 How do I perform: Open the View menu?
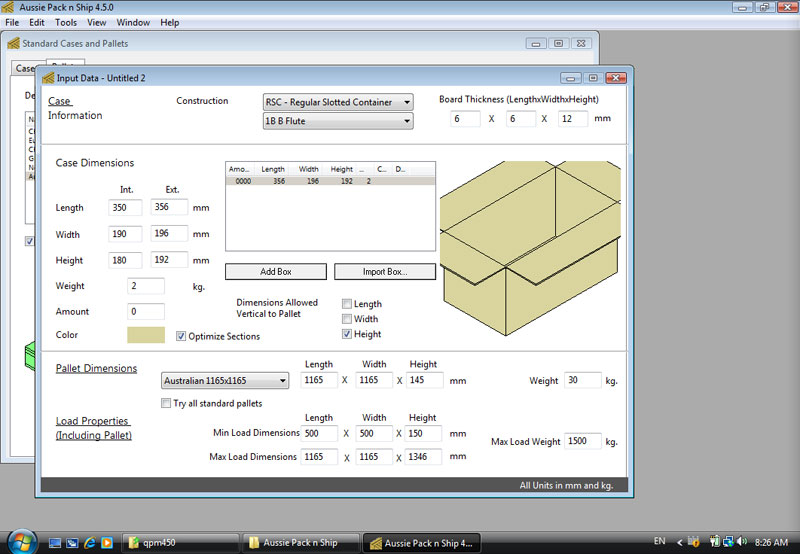(96, 22)
